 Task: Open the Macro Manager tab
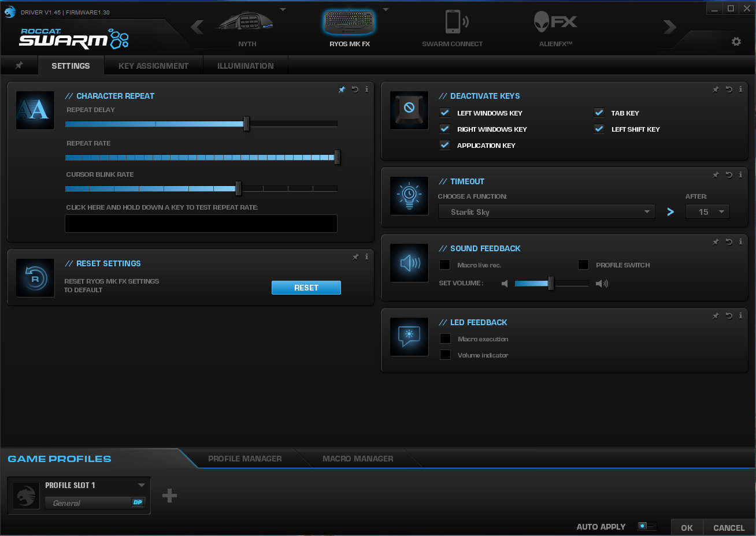point(358,459)
